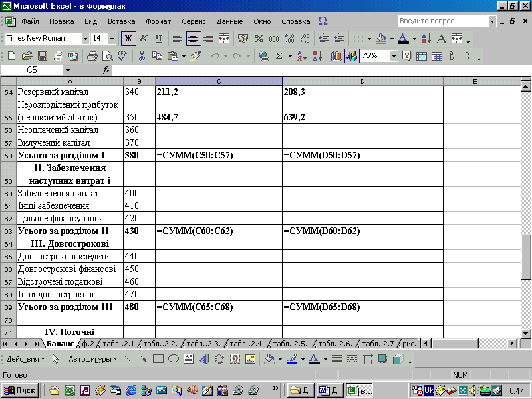
Task: Paste from clipboard
Action: [x=173, y=56]
